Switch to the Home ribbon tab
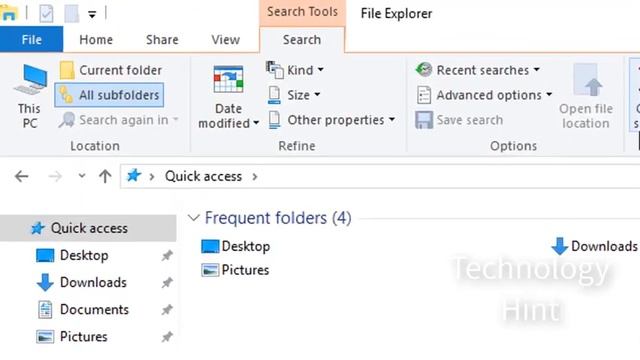The width and height of the screenshot is (640, 360). click(96, 40)
